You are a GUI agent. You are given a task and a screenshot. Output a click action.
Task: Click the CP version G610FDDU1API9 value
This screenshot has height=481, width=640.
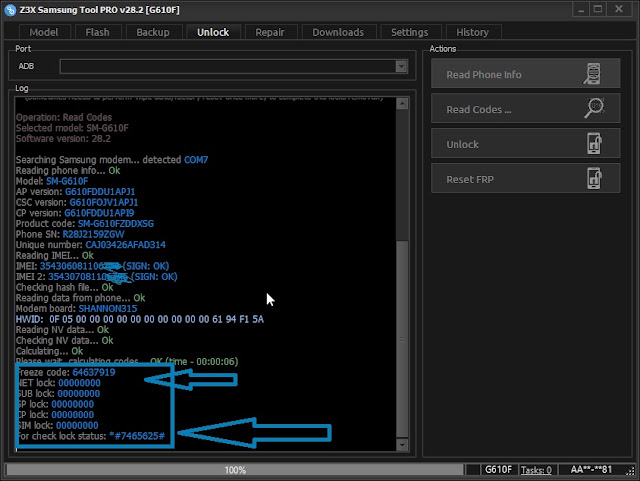tap(99, 213)
